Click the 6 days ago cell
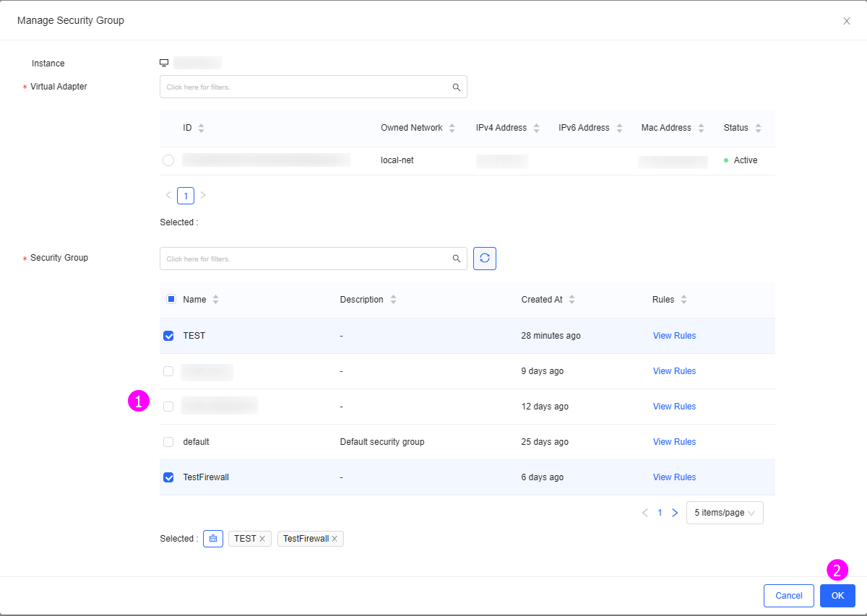Screen dimensions: 867x616 (543, 477)
